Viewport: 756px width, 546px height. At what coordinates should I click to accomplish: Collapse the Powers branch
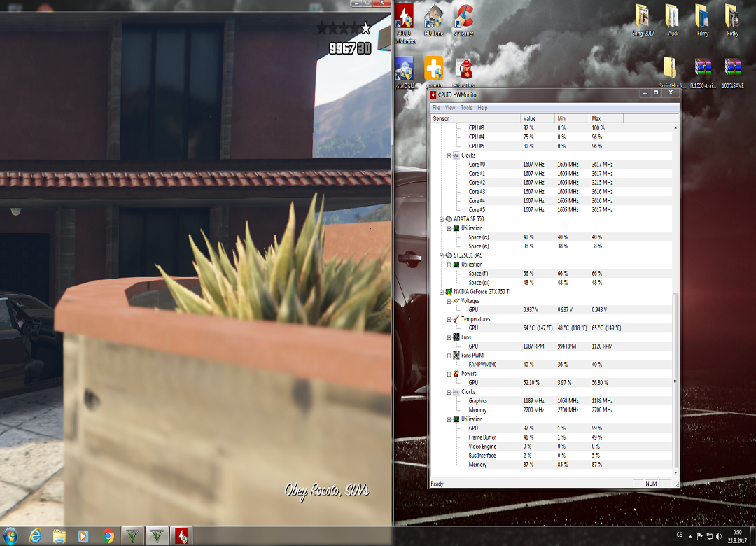(x=449, y=374)
